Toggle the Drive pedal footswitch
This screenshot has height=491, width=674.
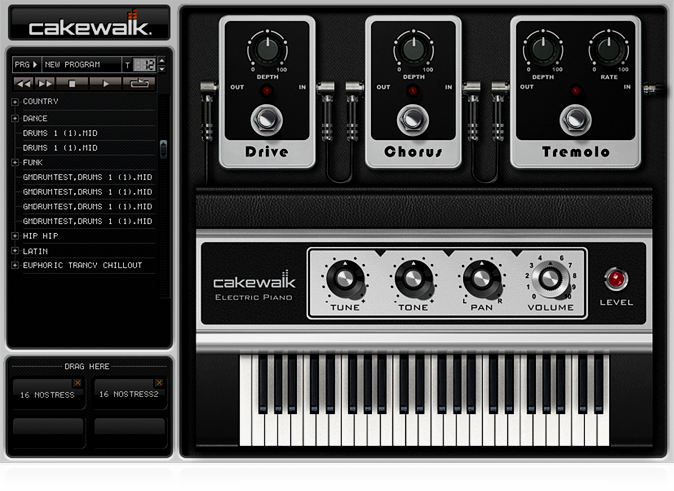click(267, 119)
